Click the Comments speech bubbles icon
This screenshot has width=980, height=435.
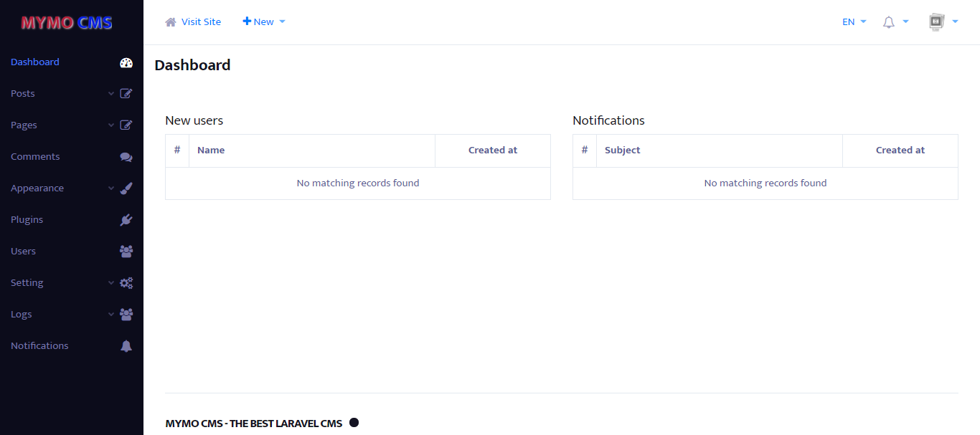point(126,157)
